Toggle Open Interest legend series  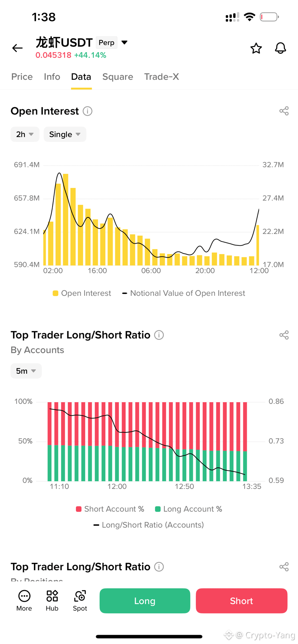tap(82, 293)
